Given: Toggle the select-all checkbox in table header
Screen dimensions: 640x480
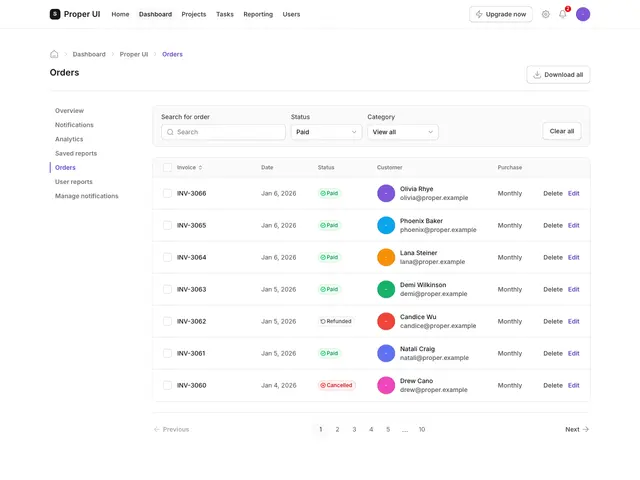Looking at the screenshot, I should [x=167, y=167].
